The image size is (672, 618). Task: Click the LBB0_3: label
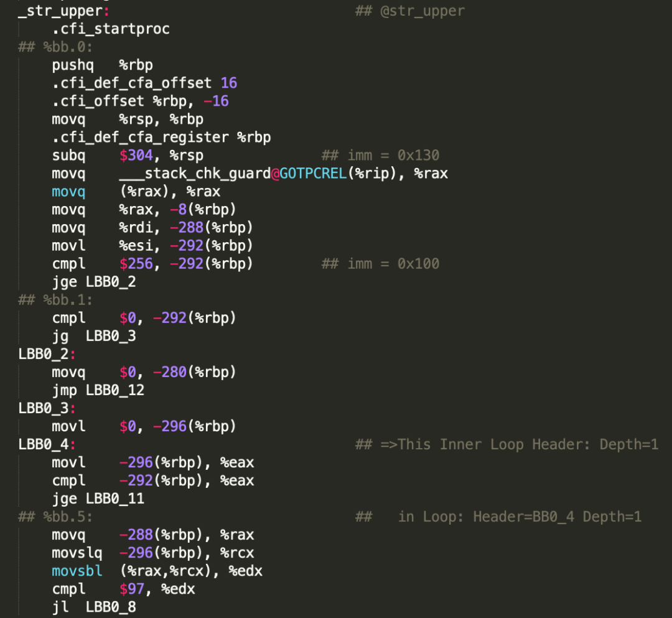coord(47,408)
